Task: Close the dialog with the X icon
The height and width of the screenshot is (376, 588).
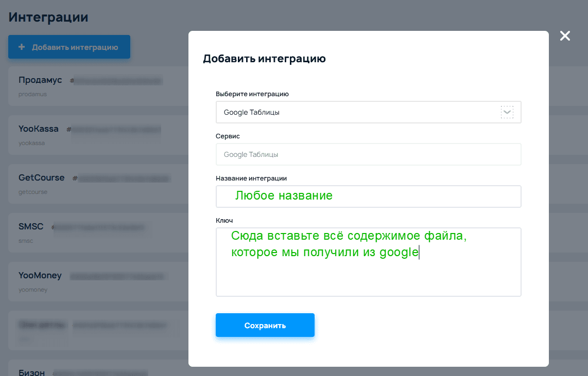Action: (565, 36)
